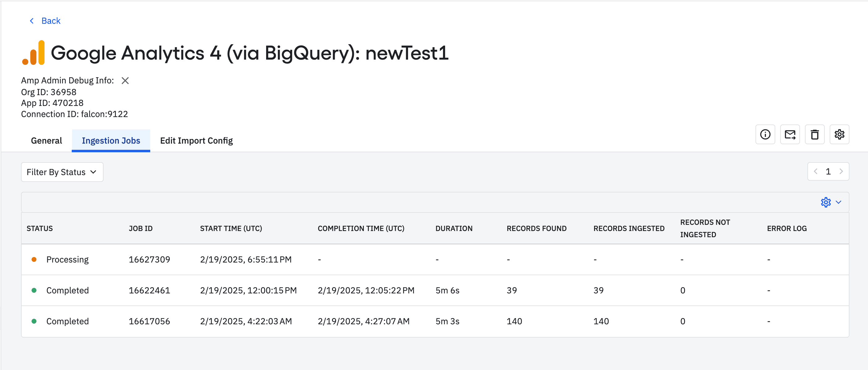Go to next page of jobs
The width and height of the screenshot is (868, 370).
841,171
